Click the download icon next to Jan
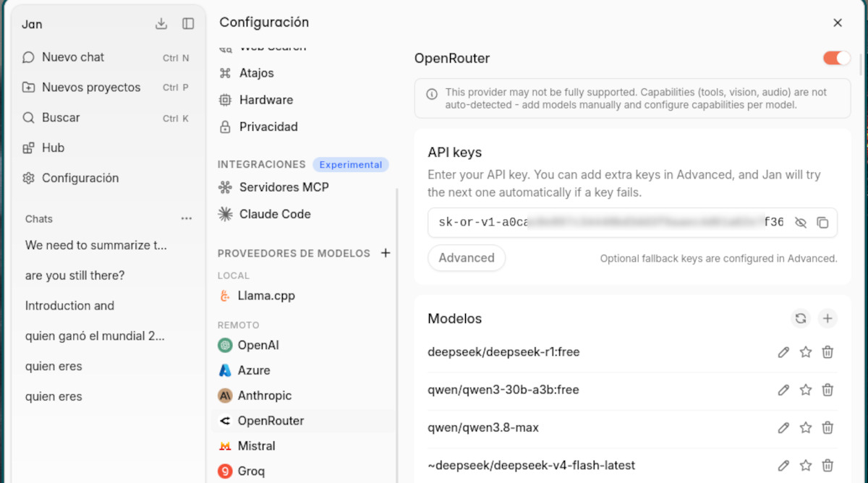The width and height of the screenshot is (868, 483). (161, 24)
